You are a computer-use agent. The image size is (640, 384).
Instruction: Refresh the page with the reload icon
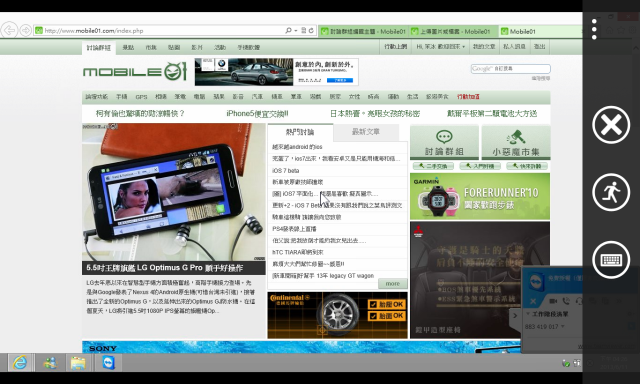click(311, 30)
